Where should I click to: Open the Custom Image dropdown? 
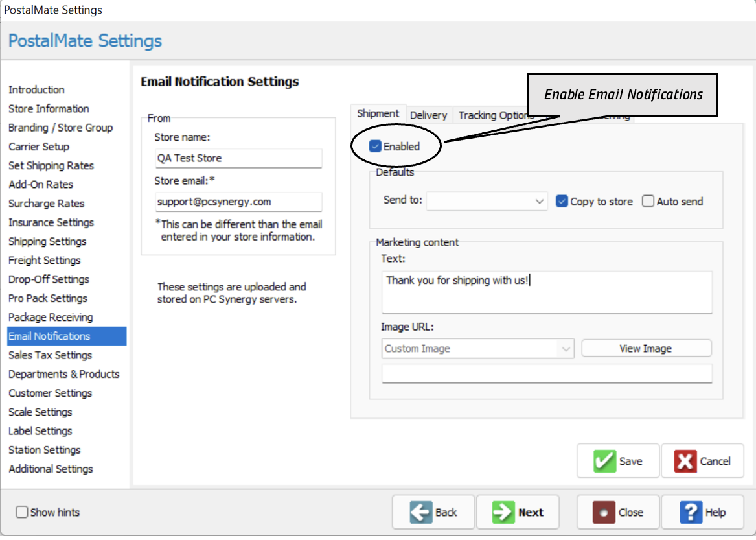pyautogui.click(x=477, y=348)
